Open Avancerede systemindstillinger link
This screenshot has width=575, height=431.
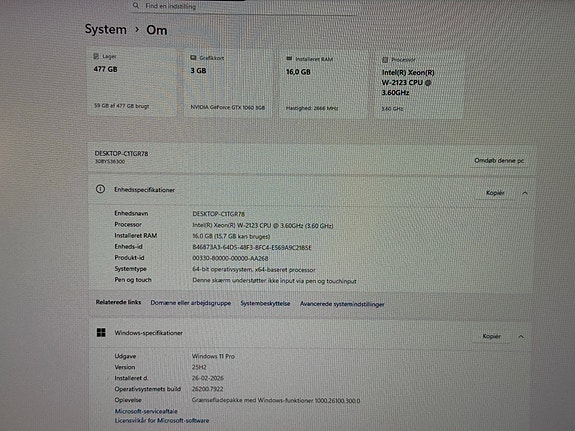click(x=342, y=304)
